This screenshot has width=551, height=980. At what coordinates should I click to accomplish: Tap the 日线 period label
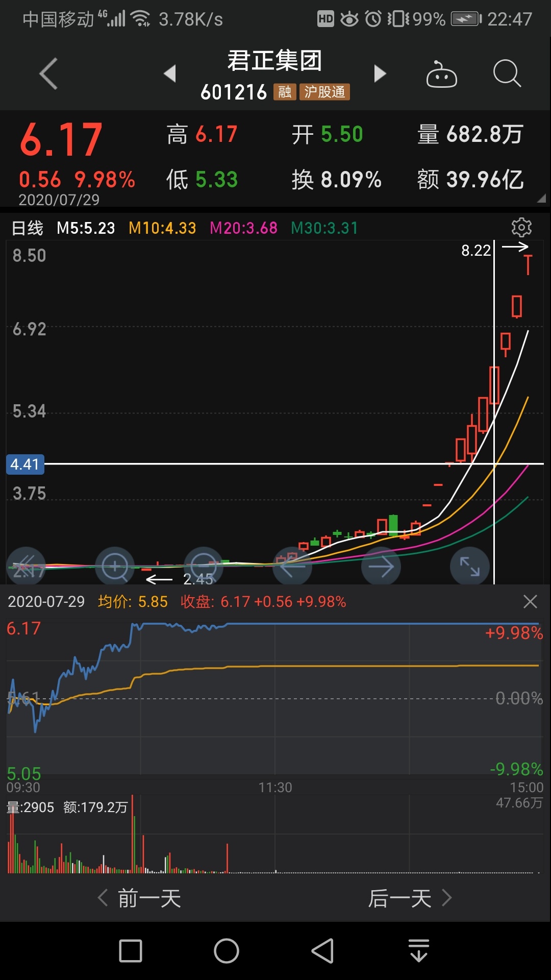pos(28,228)
